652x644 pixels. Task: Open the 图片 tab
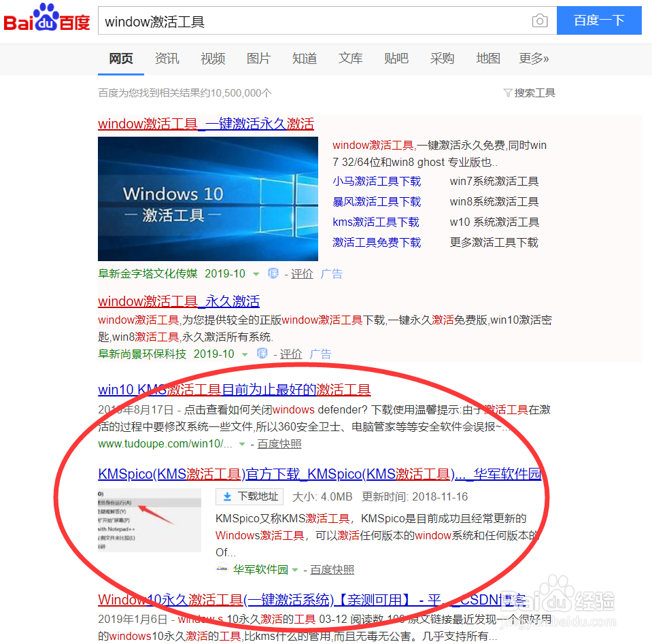pos(258,58)
